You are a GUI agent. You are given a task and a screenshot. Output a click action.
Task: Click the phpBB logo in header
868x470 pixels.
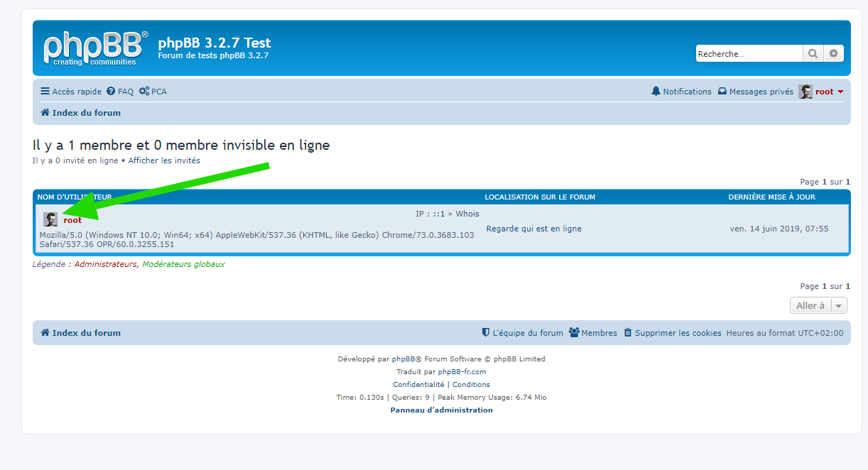coord(96,48)
